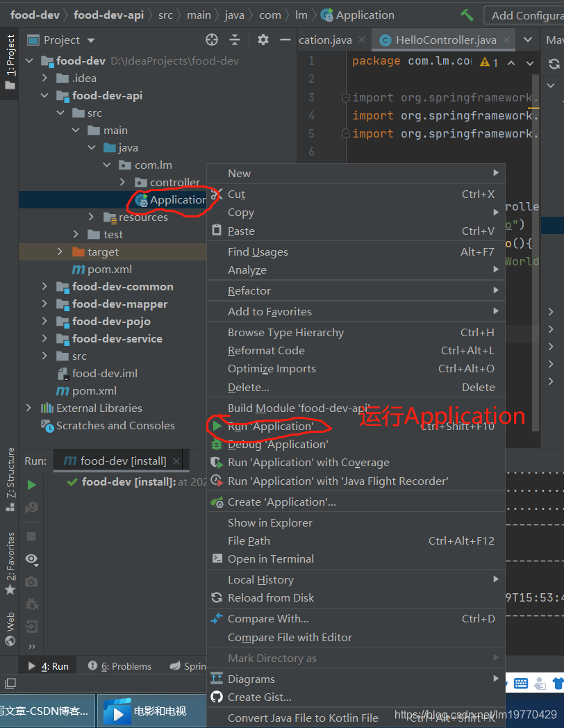Open the Movies & TV taskbar app
The height and width of the screenshot is (728, 564).
click(x=151, y=711)
